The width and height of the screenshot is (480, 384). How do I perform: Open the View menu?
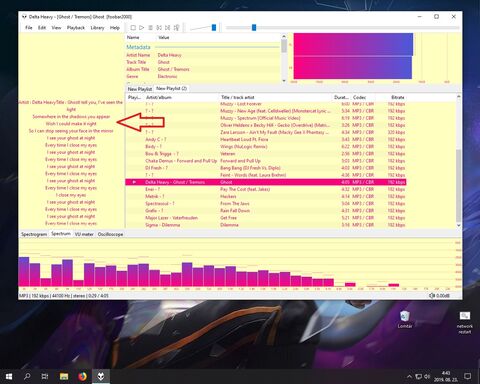coord(56,28)
